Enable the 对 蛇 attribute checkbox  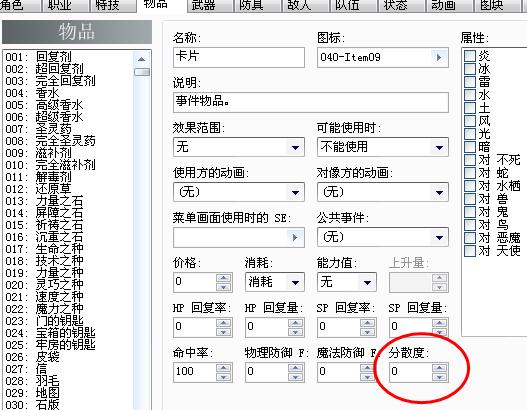pyautogui.click(x=470, y=173)
